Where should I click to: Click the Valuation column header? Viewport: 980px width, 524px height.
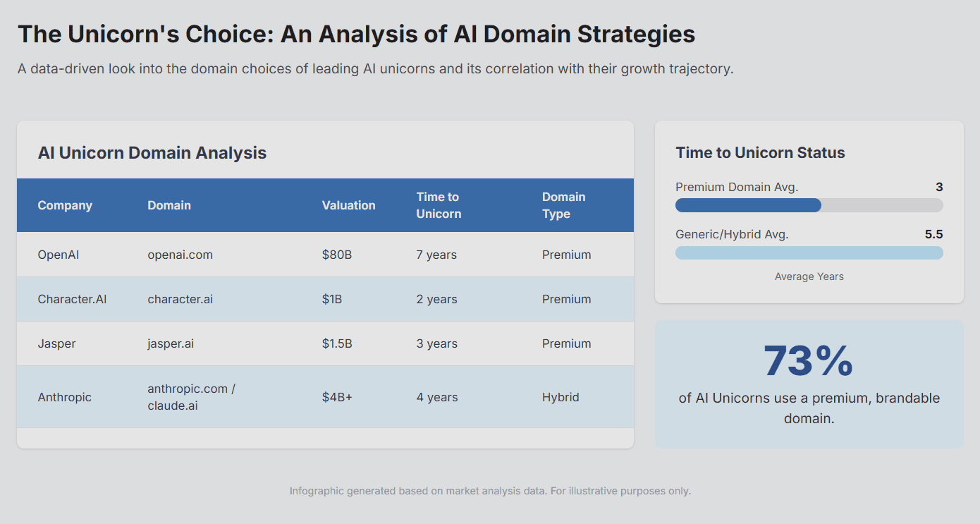point(349,205)
